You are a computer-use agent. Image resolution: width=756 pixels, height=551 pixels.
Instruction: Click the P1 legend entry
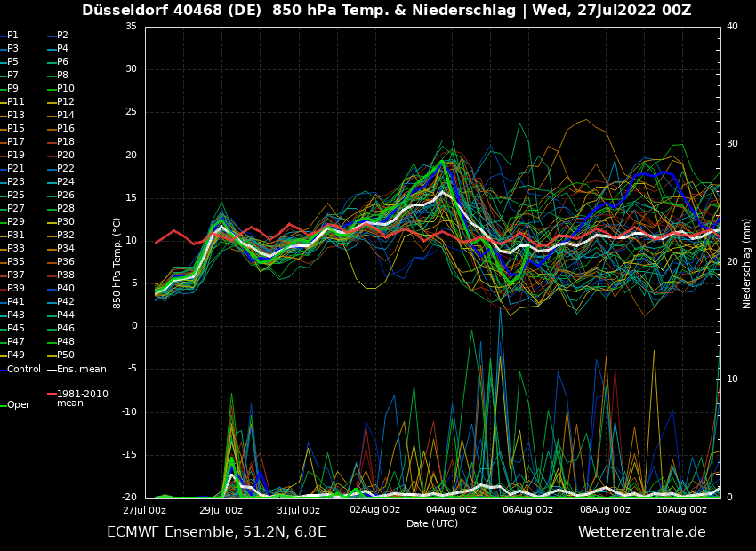click(x=12, y=36)
